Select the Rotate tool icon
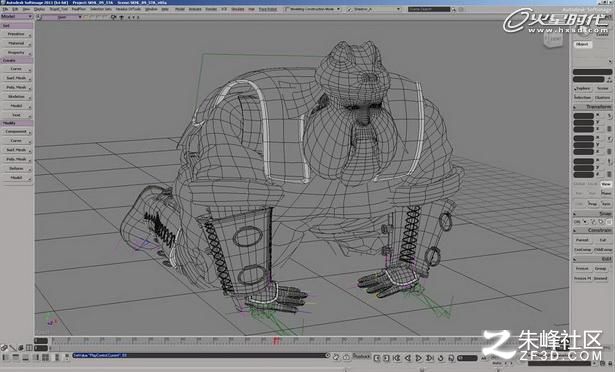Viewport: 615px width, 372px height. tap(610, 139)
